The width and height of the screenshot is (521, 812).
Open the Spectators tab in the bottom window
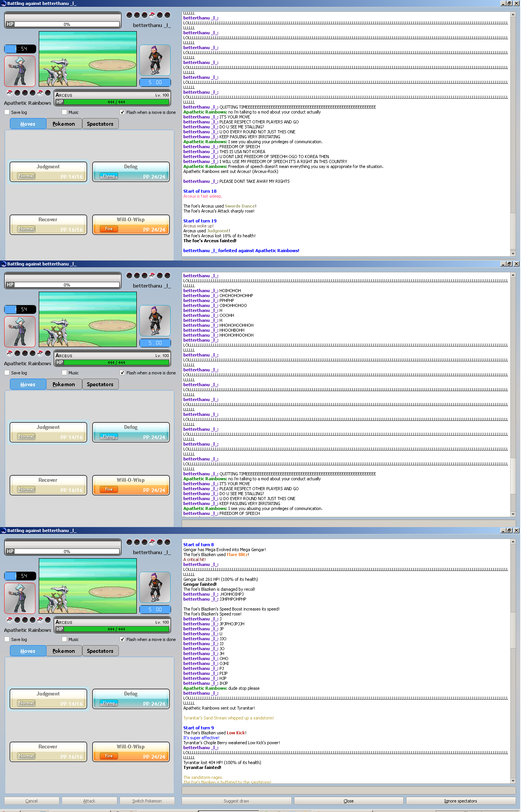(100, 651)
